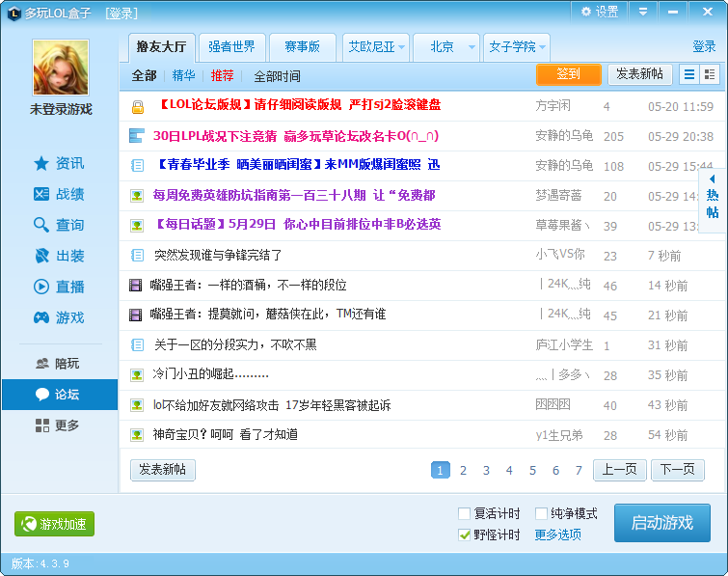Enable the 复活计时 checkbox
The image size is (728, 576).
465,514
